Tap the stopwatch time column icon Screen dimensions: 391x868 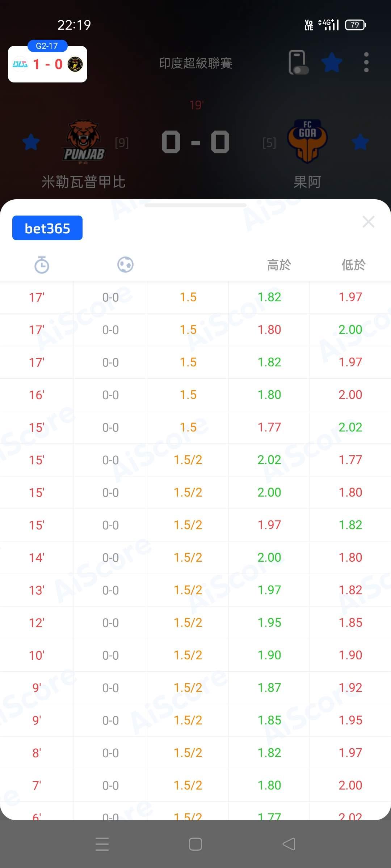tap(42, 265)
